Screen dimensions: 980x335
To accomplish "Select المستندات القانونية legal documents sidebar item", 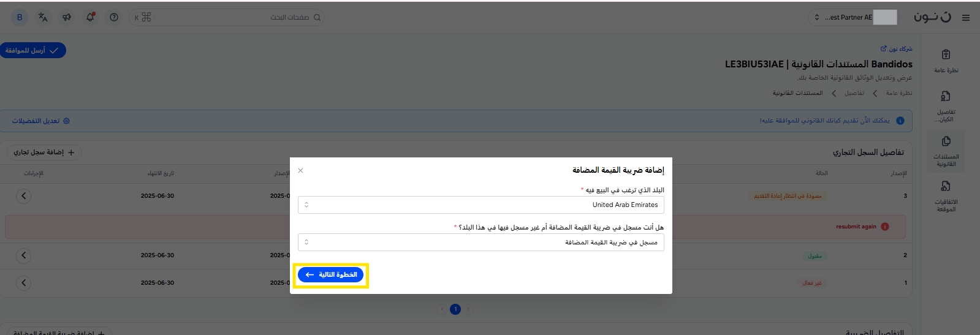I will coord(946,151).
